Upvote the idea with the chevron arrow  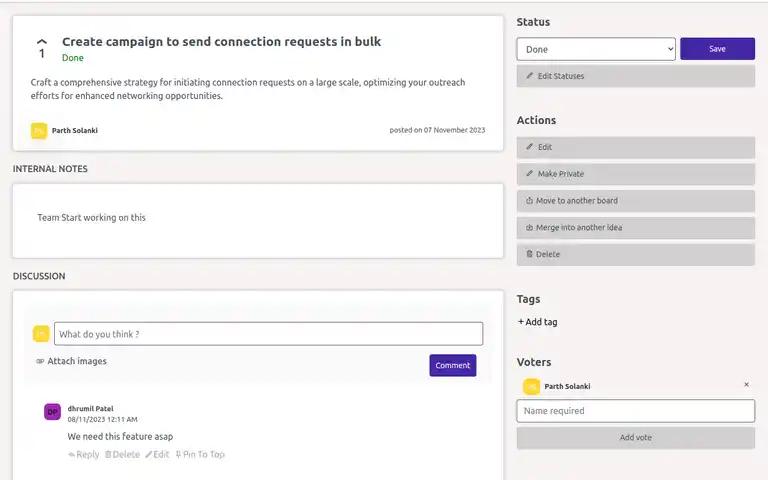[42, 42]
